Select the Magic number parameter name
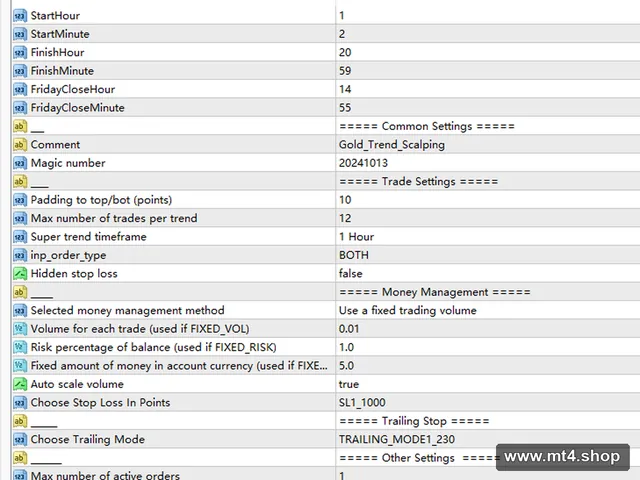The image size is (640, 480). point(68,163)
